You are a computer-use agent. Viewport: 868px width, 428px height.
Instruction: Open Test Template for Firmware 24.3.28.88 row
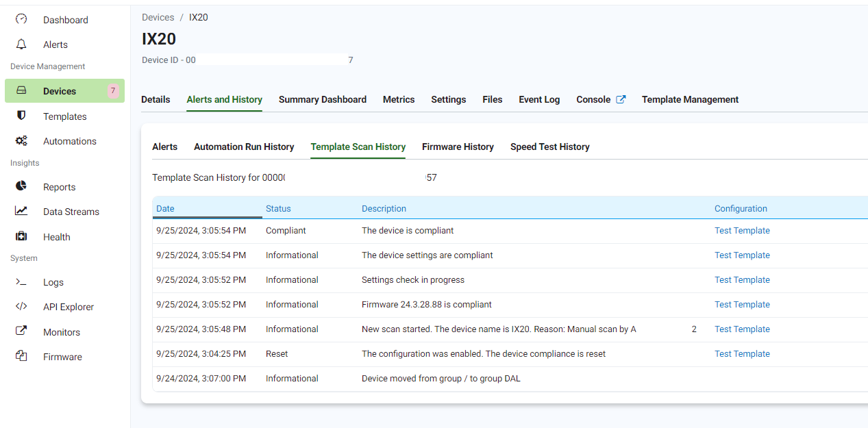click(742, 304)
